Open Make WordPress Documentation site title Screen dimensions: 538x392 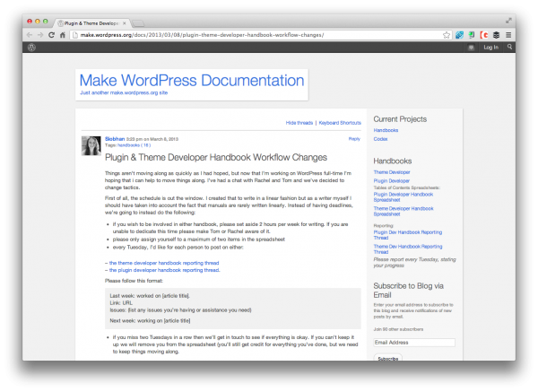pos(192,81)
